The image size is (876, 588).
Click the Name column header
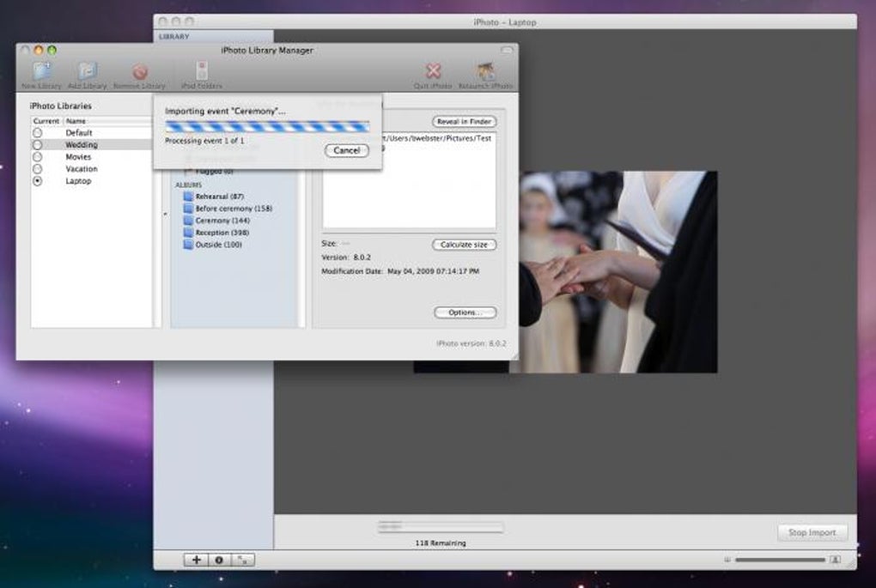[107, 121]
